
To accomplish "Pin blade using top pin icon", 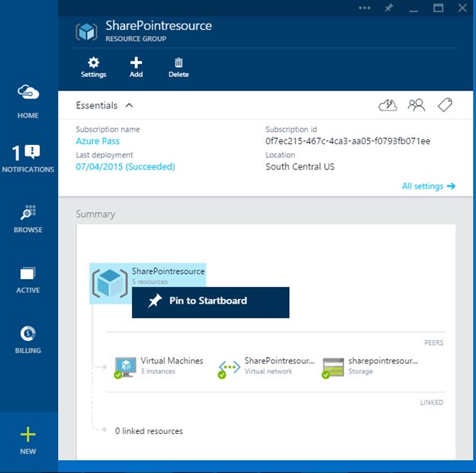I will pos(388,8).
